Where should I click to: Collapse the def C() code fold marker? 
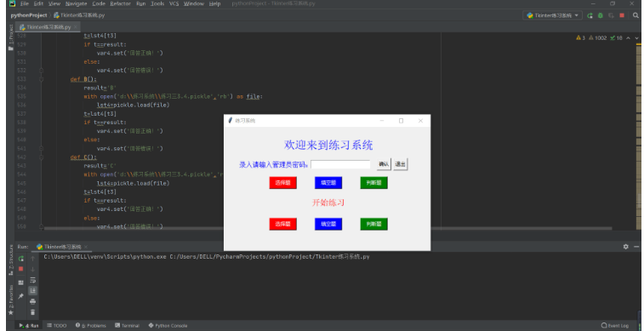(41, 157)
